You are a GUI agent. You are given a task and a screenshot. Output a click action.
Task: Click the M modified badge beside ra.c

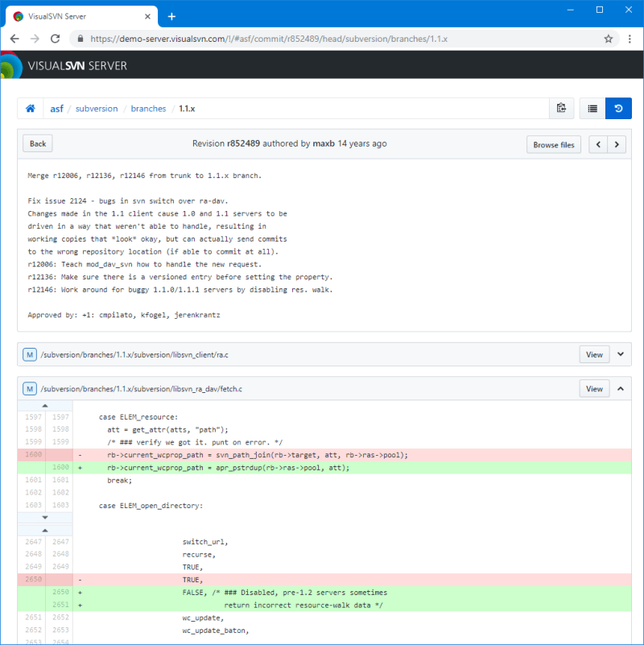coord(29,354)
